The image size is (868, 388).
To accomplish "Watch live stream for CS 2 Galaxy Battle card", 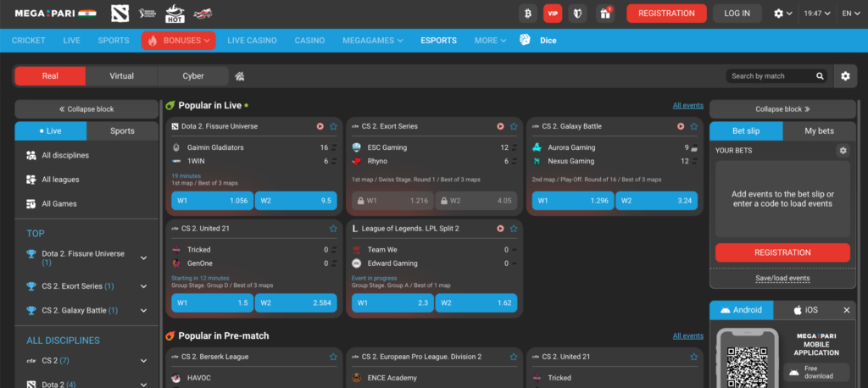I will (x=681, y=126).
